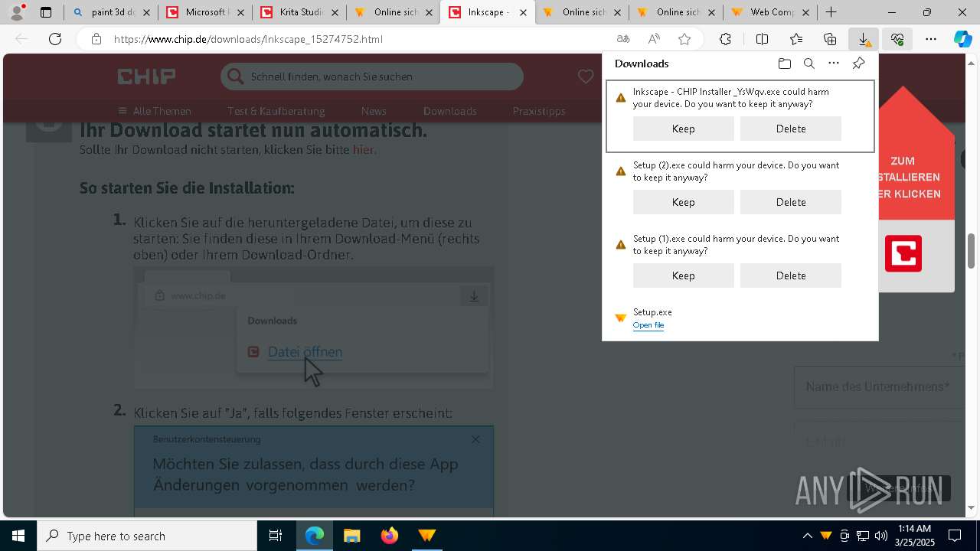The image size is (980, 551).
Task: Click the 'hier' download link
Action: (363, 150)
